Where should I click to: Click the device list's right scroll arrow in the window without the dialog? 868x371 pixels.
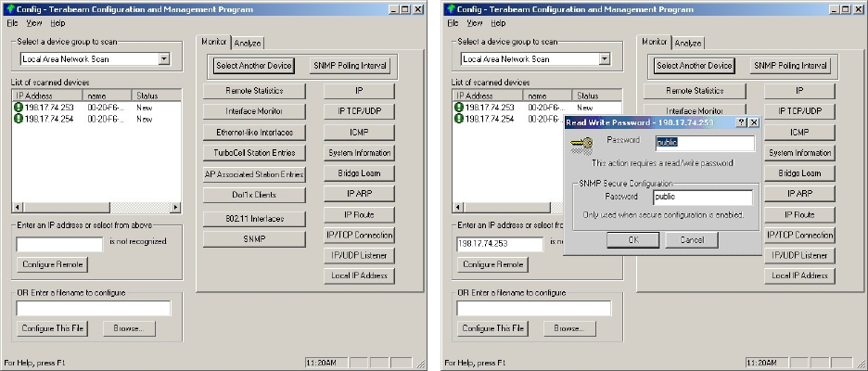(175, 207)
